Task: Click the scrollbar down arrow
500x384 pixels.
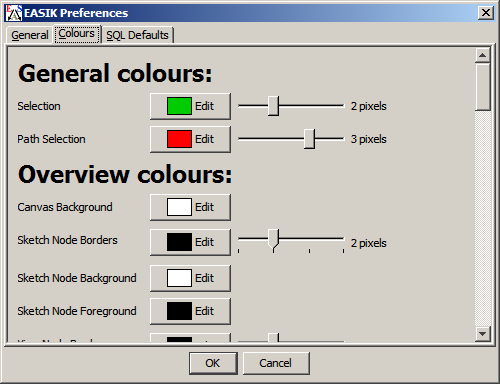Action: 483,333
